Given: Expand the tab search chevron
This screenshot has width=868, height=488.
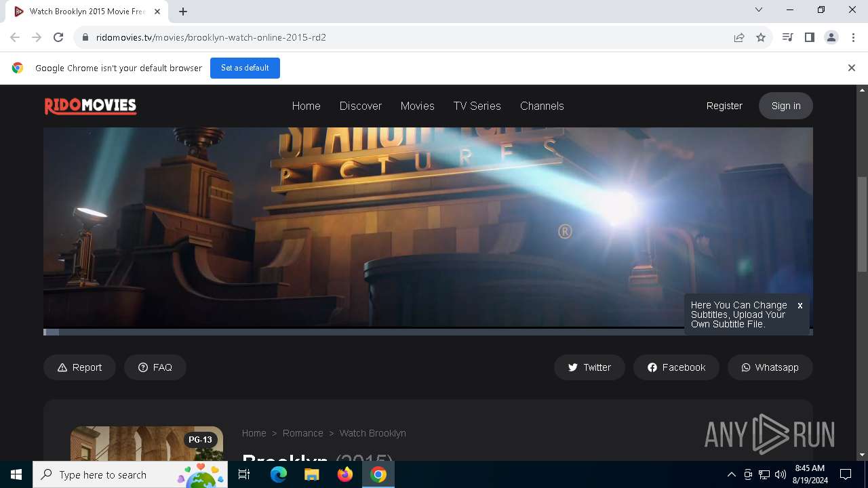Looking at the screenshot, I should point(759,9).
